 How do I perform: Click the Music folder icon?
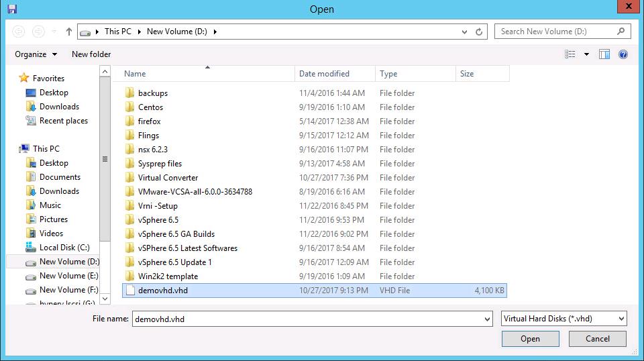[x=31, y=205]
